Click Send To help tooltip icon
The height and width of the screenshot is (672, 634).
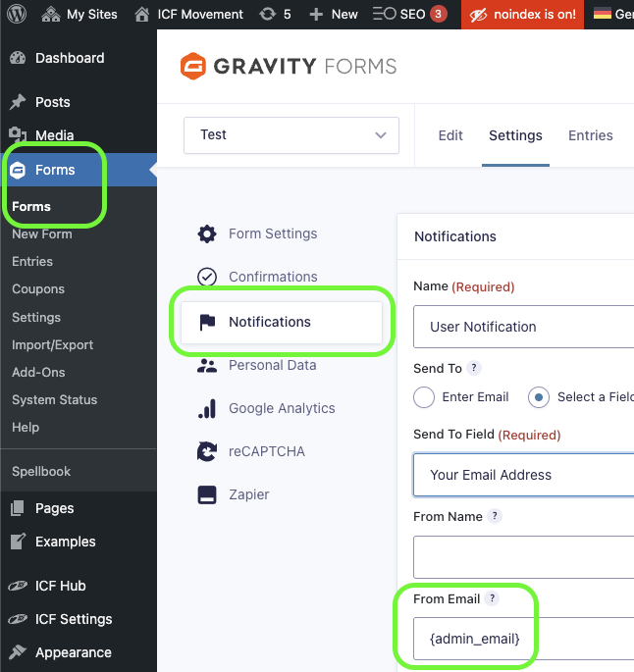coord(474,368)
